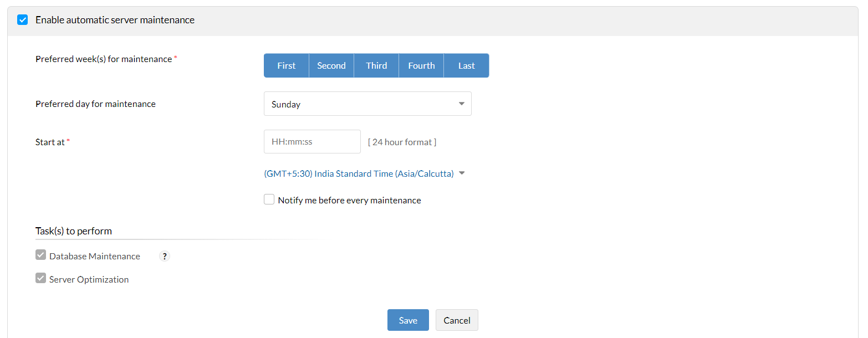Deselect the Last week option
This screenshot has height=338, width=868.
coord(466,65)
